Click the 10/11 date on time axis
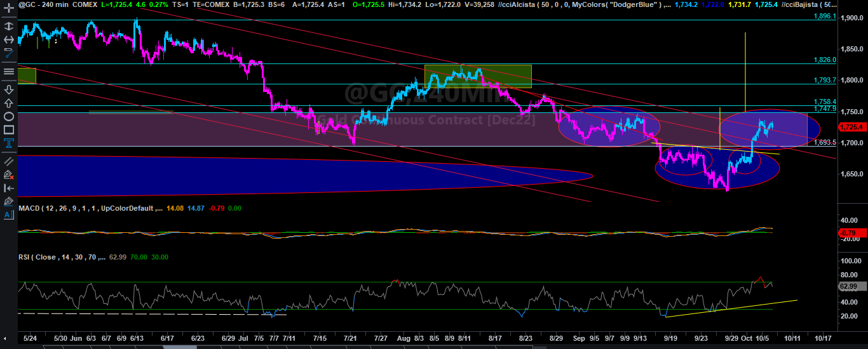868x349 pixels. [x=792, y=338]
